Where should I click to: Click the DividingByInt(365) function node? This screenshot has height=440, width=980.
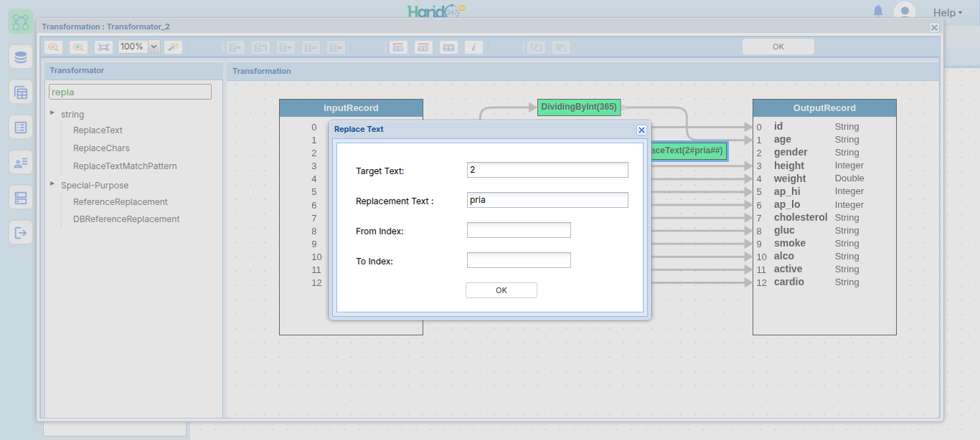coord(579,107)
